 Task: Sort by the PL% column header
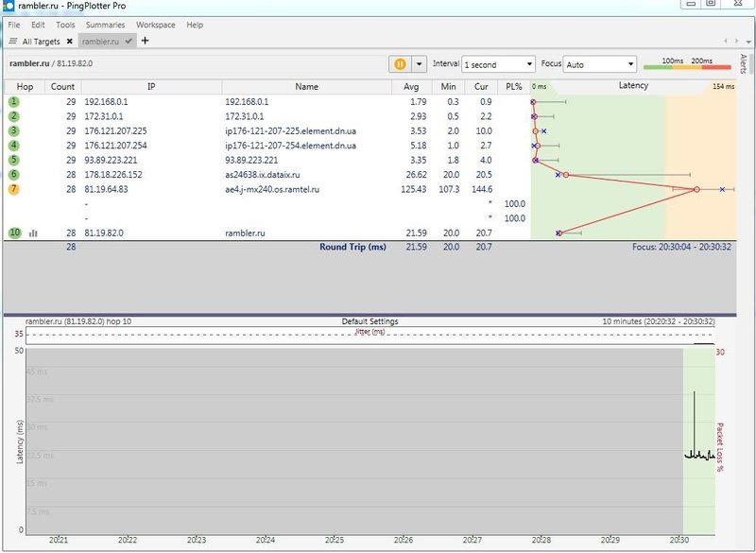click(x=514, y=87)
